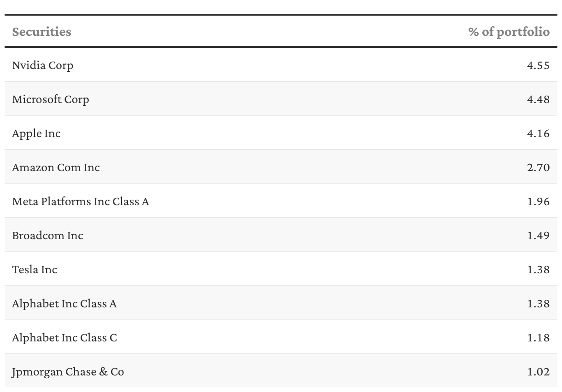Select Microsoft's 4.48 percentage value
Viewport: 562px width, 392px height.
[538, 99]
